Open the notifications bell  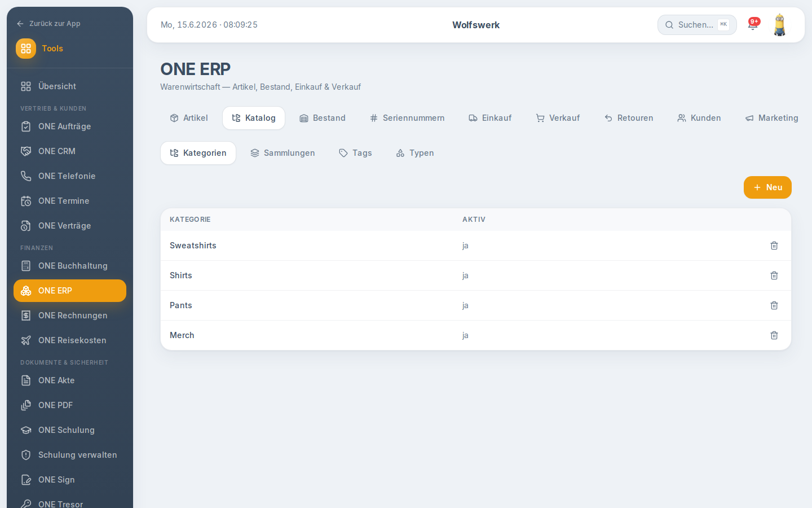(753, 25)
